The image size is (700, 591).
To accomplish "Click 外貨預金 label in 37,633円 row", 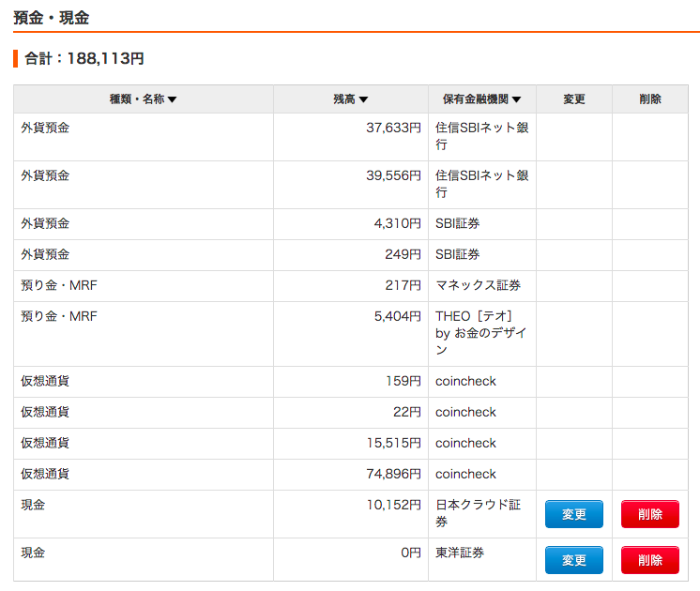I will click(45, 129).
